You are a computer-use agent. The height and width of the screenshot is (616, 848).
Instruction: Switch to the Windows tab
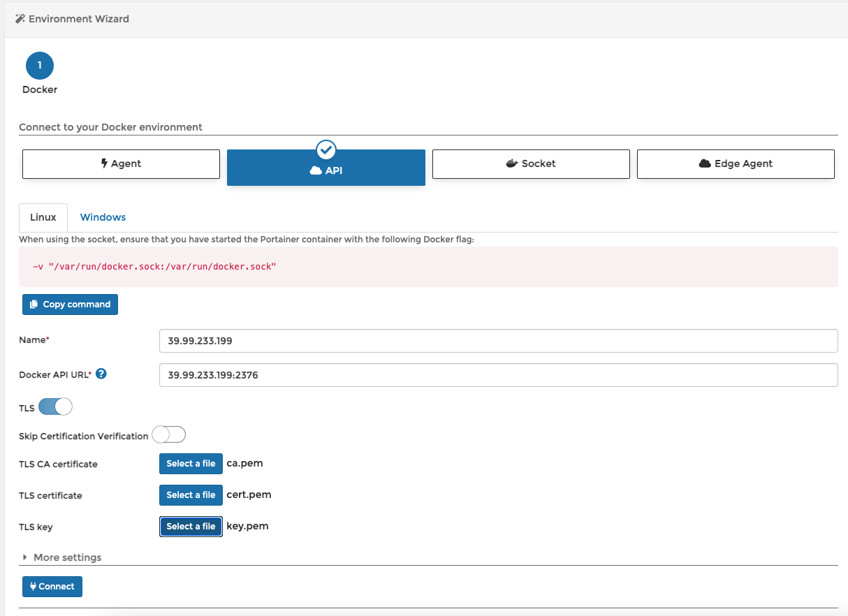tap(103, 217)
